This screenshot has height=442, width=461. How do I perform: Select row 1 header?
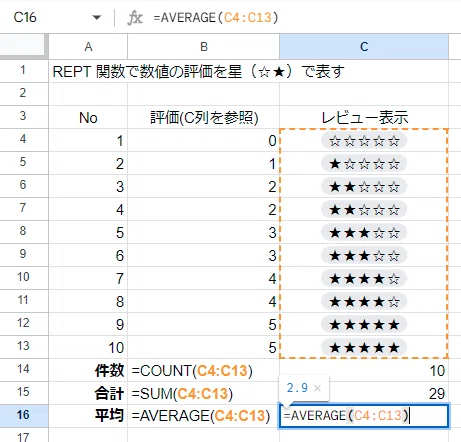click(x=23, y=70)
